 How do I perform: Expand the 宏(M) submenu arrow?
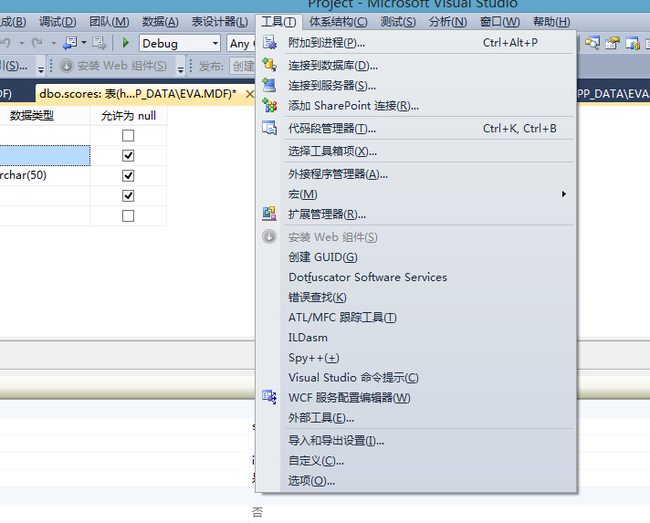[x=563, y=194]
